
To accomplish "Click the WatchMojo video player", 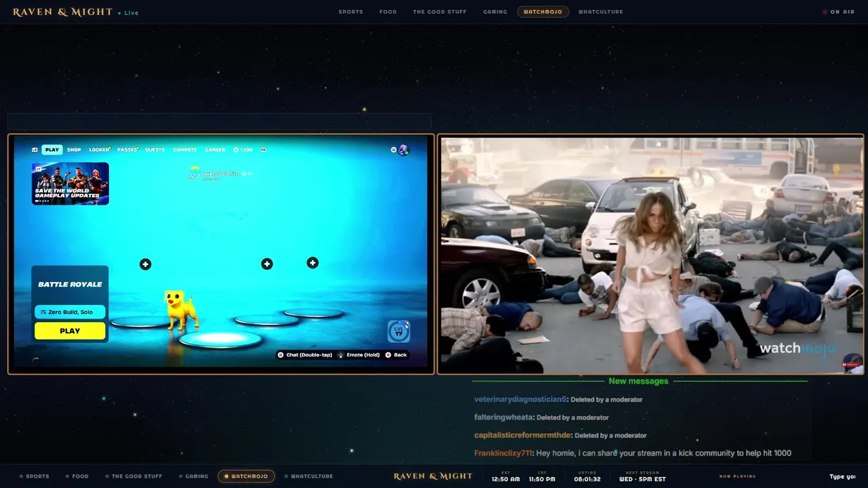I will pyautogui.click(x=651, y=254).
